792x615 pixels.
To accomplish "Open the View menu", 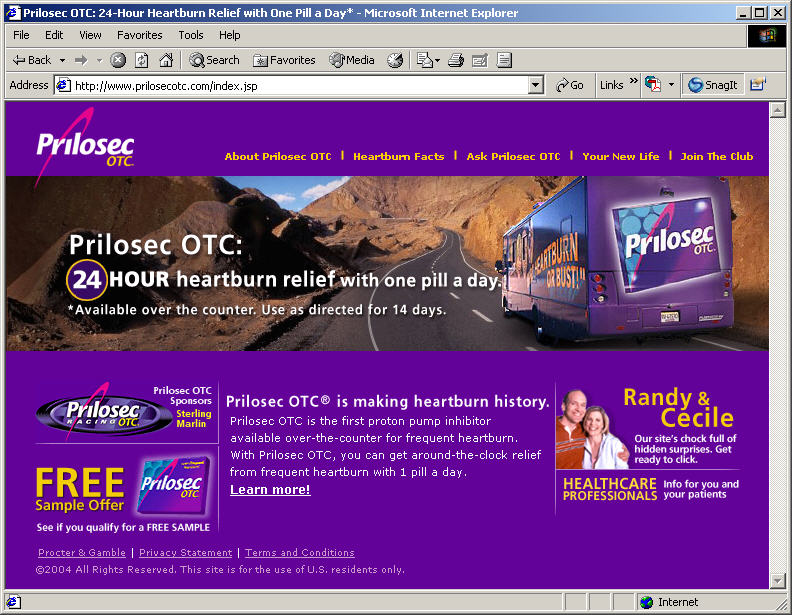I will pos(90,35).
